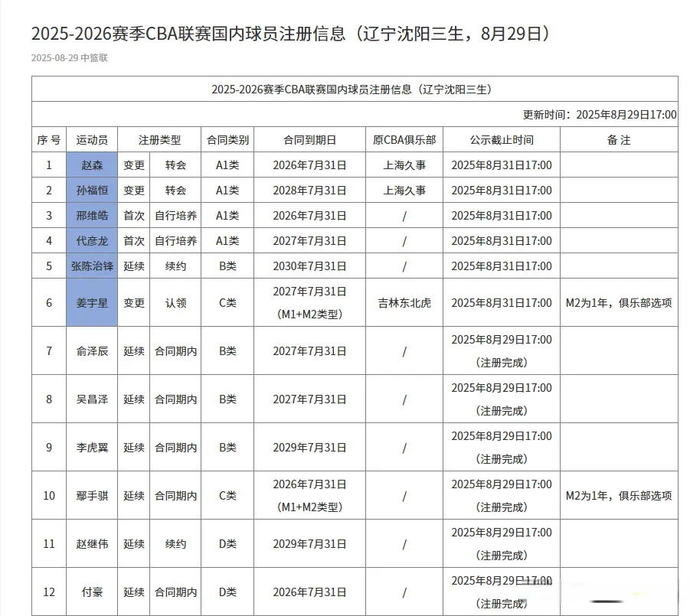This screenshot has width=690, height=616.
Task: Select highlighted player name 赵森
Action: (92, 165)
